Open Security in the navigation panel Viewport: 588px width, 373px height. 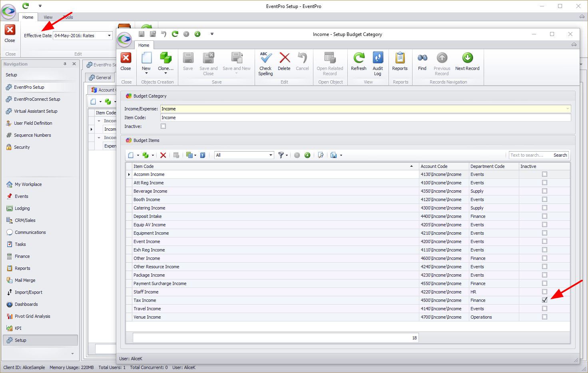[x=22, y=147]
